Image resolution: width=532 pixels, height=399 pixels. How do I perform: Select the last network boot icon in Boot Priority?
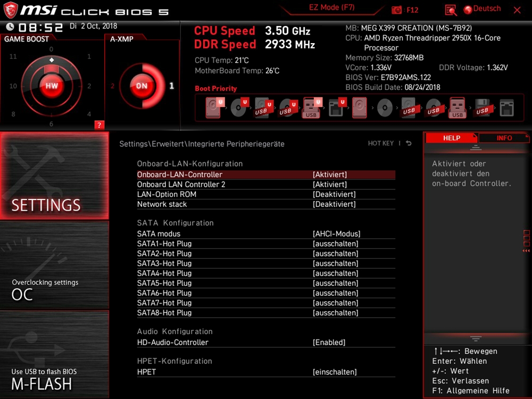(507, 108)
